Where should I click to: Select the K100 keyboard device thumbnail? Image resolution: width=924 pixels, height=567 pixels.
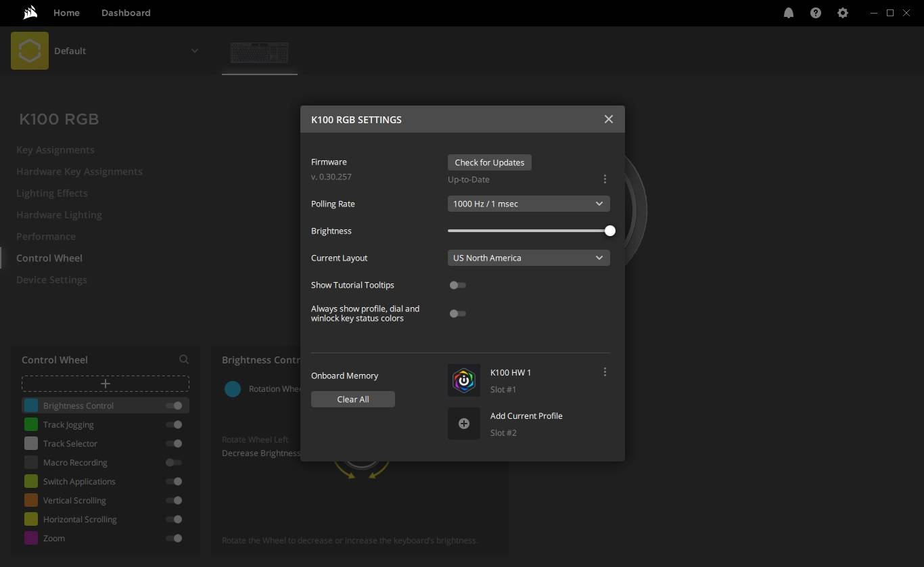point(259,53)
